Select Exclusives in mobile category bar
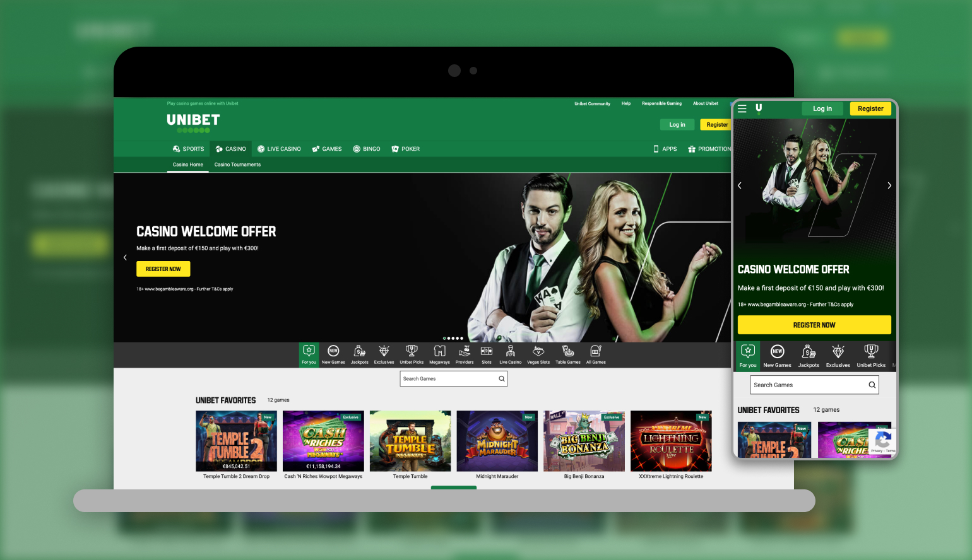Screen dimensions: 972x560 pos(838,356)
